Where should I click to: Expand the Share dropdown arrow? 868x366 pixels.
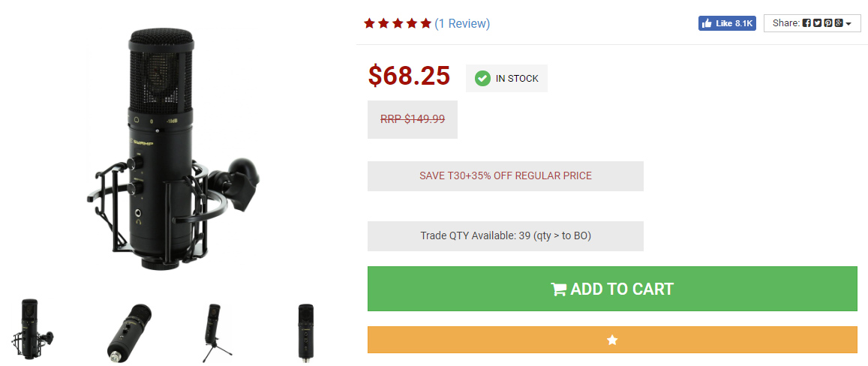[848, 24]
